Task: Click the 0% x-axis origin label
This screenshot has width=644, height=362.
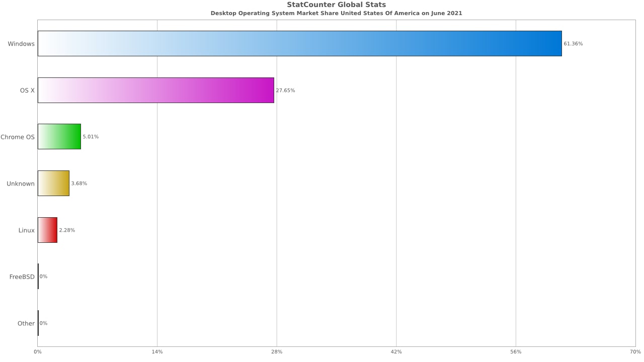Action: pos(38,351)
